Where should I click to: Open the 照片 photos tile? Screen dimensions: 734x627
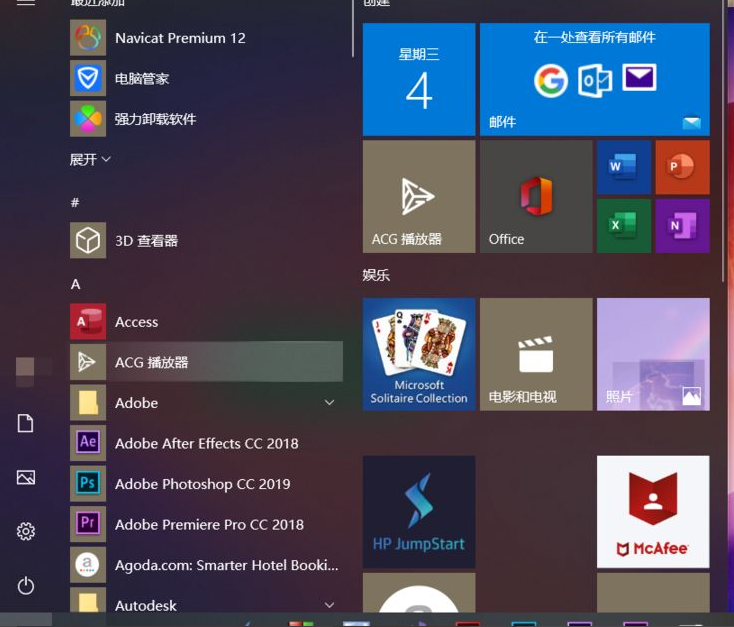click(653, 354)
